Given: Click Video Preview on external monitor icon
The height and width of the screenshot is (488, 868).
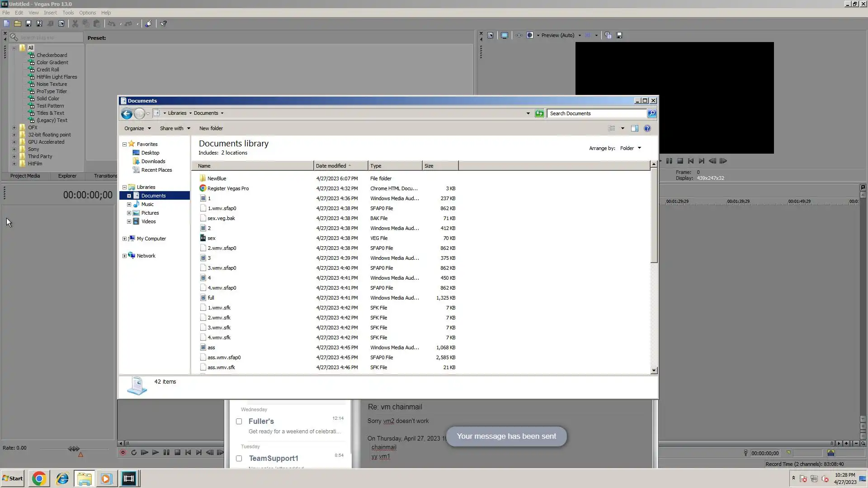Looking at the screenshot, I should pos(505,35).
